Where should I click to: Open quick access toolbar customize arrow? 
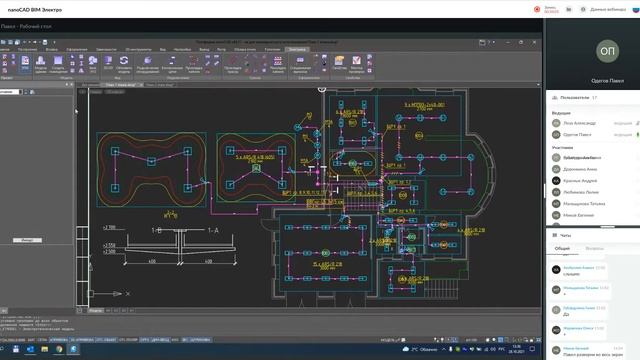(54, 42)
